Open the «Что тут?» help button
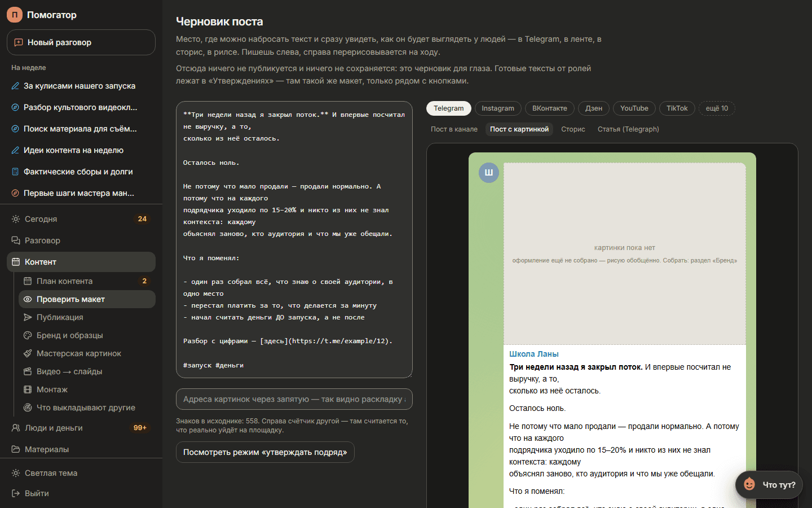Screen dimensions: 812x508 point(769,485)
